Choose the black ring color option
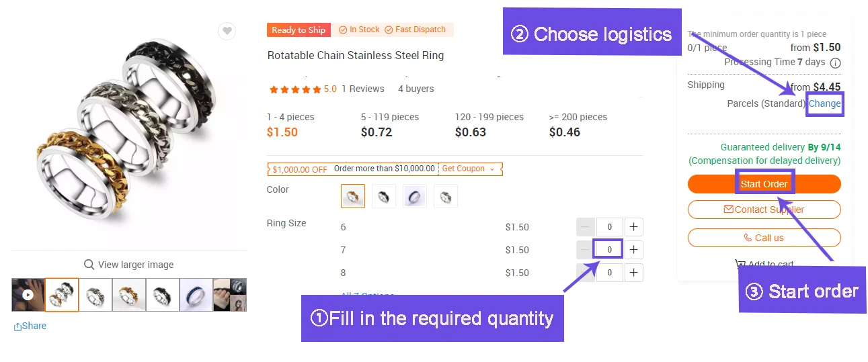 [x=384, y=196]
